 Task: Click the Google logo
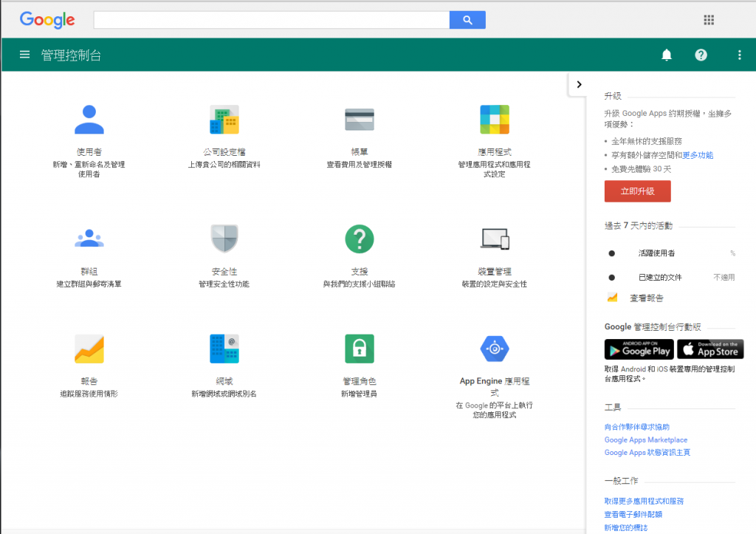coord(47,20)
